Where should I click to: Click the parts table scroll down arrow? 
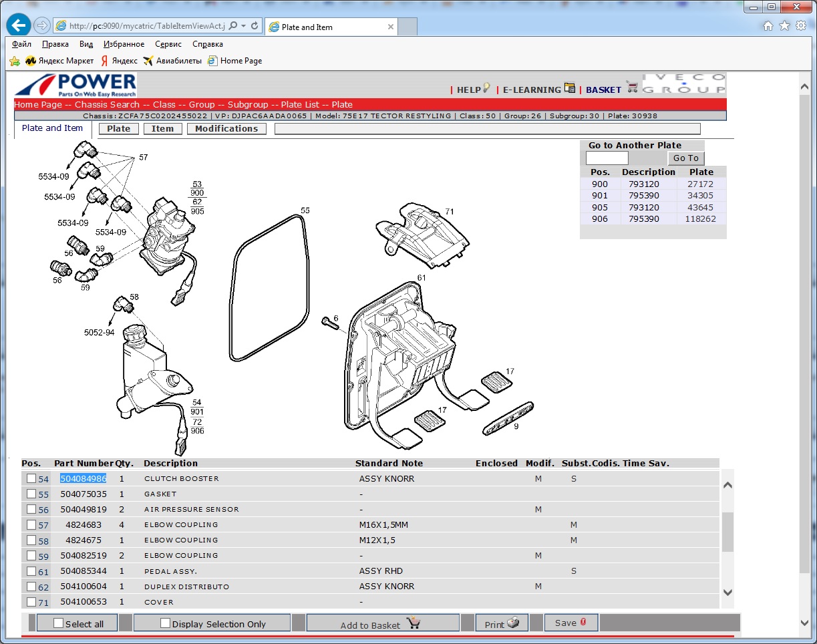click(x=727, y=592)
